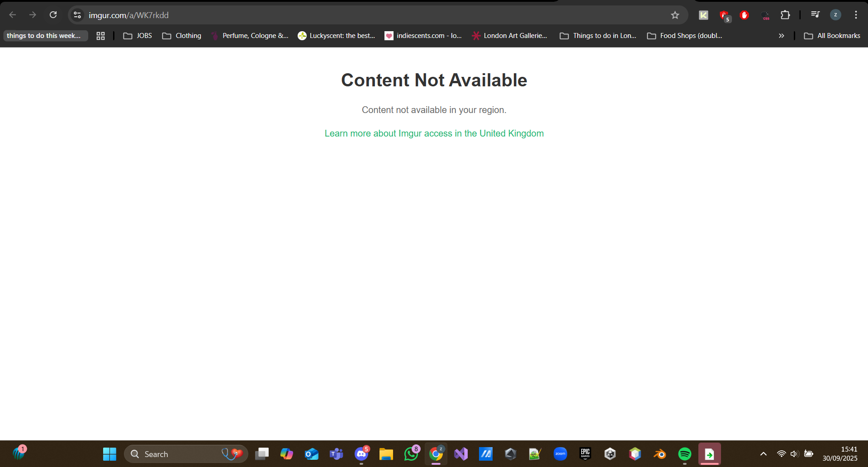Image resolution: width=868 pixels, height=467 pixels.
Task: Open the widgets icon with notification badge 1
Action: pyautogui.click(x=19, y=453)
